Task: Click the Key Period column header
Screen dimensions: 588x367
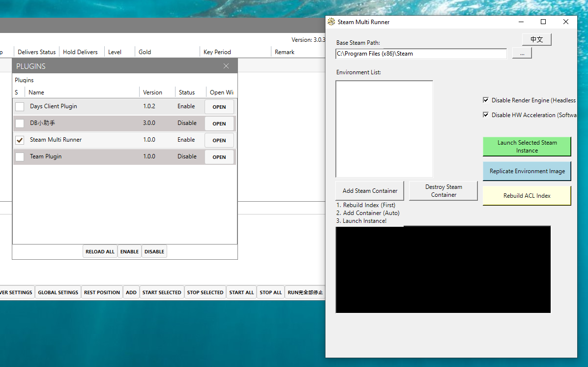Action: 217,52
